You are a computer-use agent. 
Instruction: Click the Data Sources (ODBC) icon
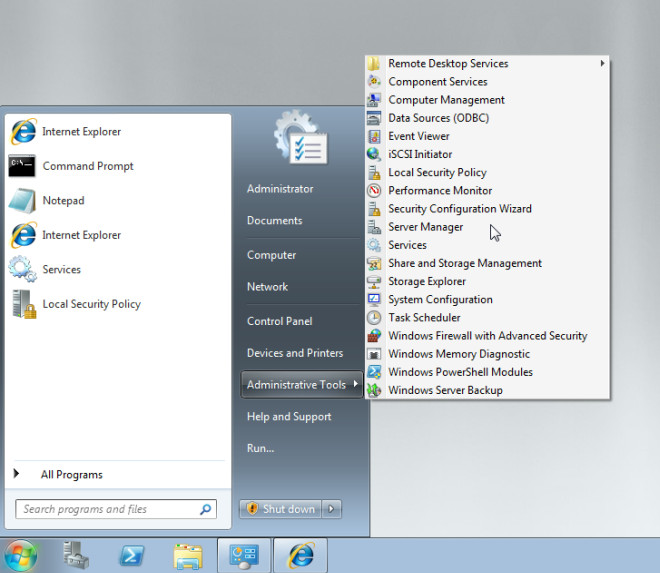[374, 118]
